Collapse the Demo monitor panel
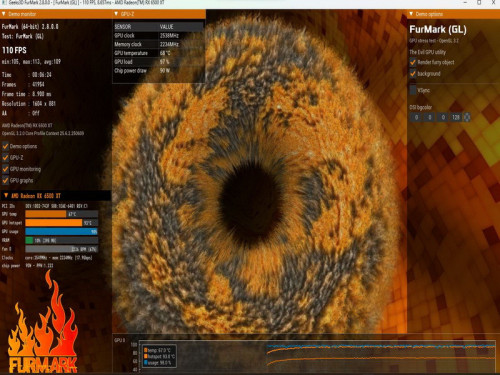Viewport: 500px width, 375px height. [4, 14]
